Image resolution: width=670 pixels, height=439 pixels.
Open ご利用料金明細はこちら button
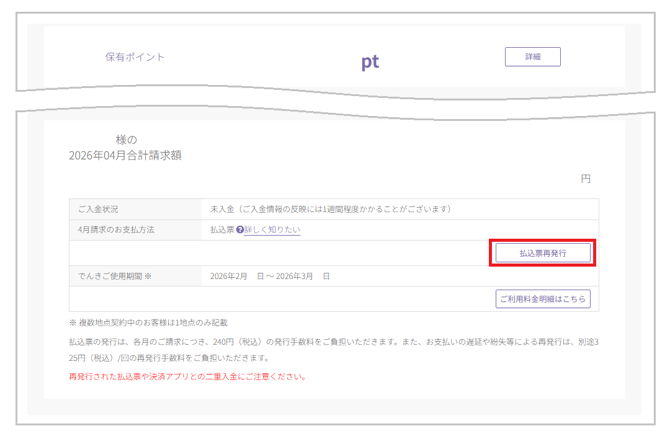click(543, 299)
